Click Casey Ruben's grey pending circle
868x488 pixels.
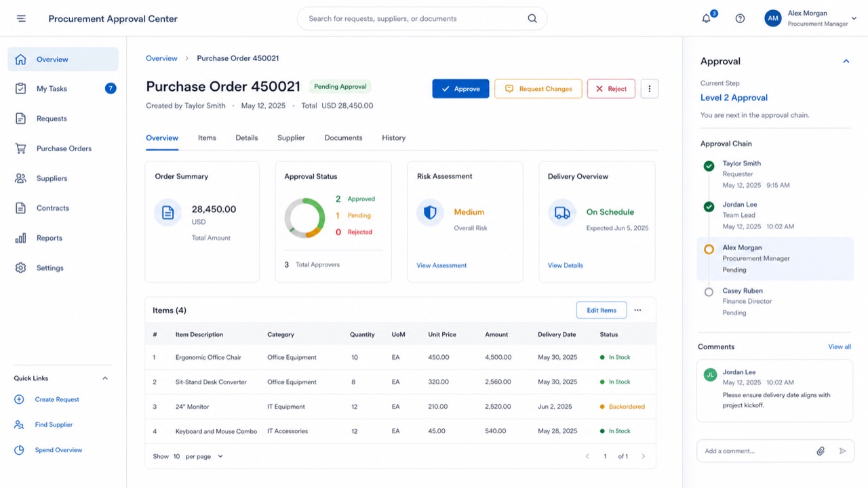(x=709, y=292)
